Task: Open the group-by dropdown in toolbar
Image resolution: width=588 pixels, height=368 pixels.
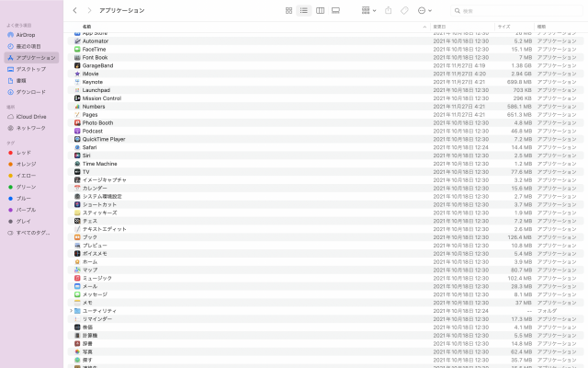Action: 368,10
